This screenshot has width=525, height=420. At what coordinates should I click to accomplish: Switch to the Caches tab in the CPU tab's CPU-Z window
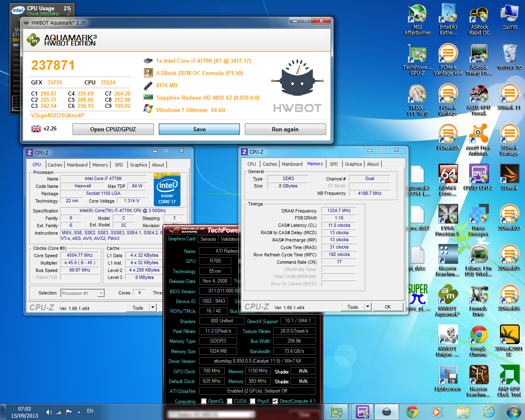pos(55,165)
